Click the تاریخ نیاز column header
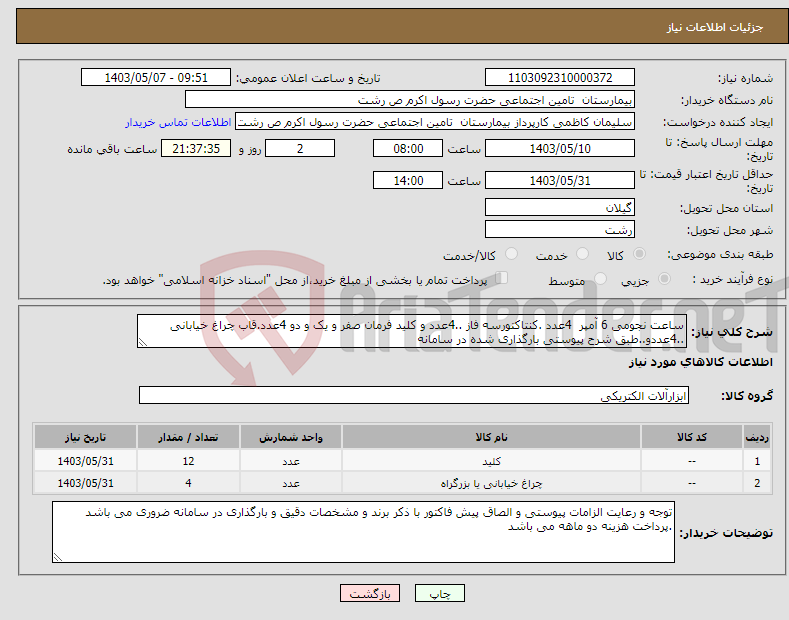This screenshot has width=789, height=620. (86, 437)
